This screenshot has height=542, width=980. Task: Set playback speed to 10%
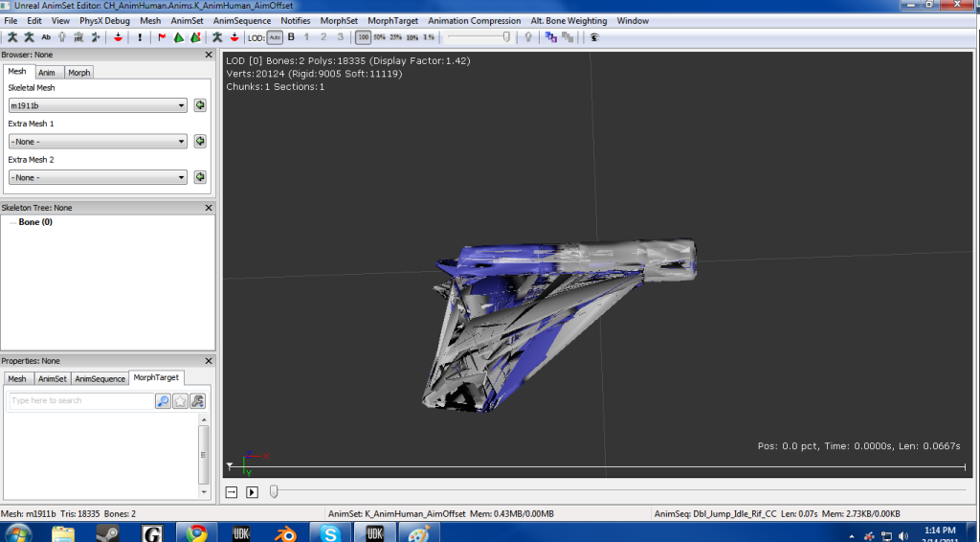[412, 37]
